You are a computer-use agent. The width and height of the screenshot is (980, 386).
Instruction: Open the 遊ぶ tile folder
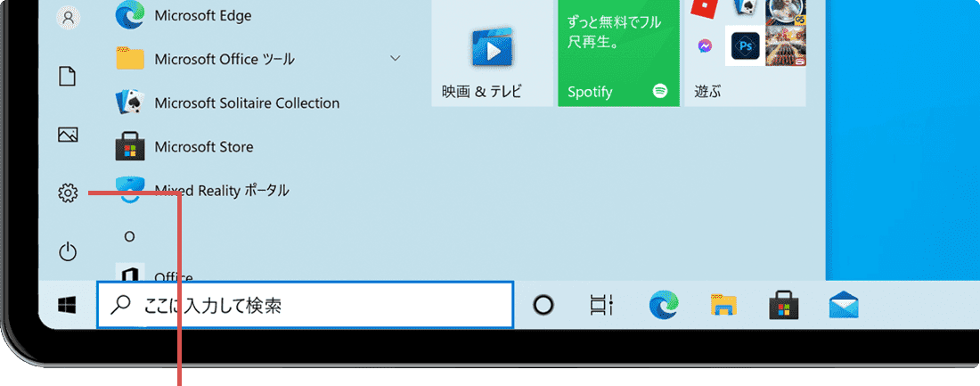(745, 53)
